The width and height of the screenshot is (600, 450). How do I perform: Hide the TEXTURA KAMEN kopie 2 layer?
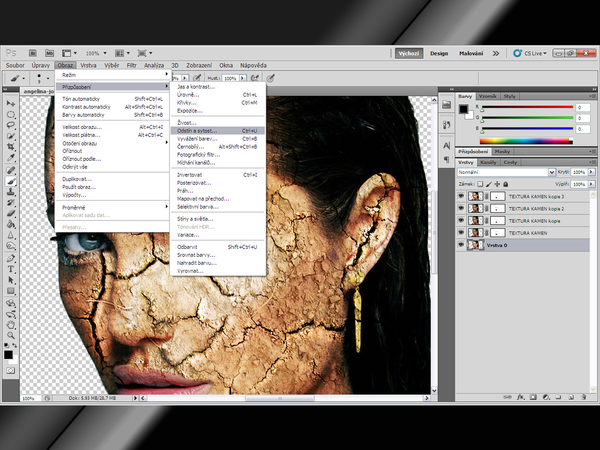tap(460, 208)
